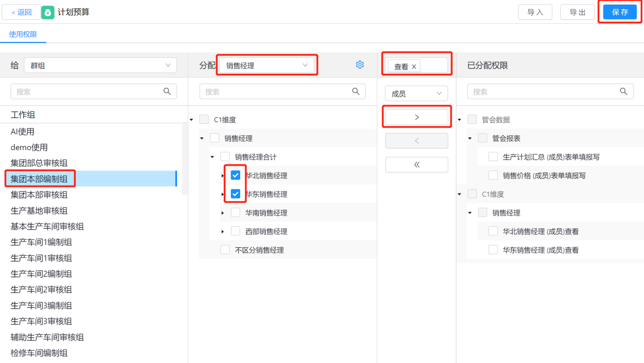The image size is (644, 363).
Task: Click the search magnifier in 已分配权限 panel
Action: (624, 92)
